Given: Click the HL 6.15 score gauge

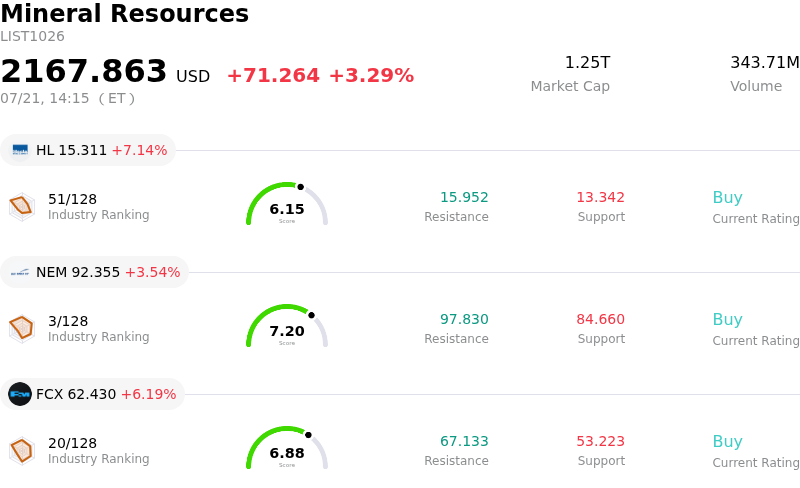Looking at the screenshot, I should click(x=287, y=203).
